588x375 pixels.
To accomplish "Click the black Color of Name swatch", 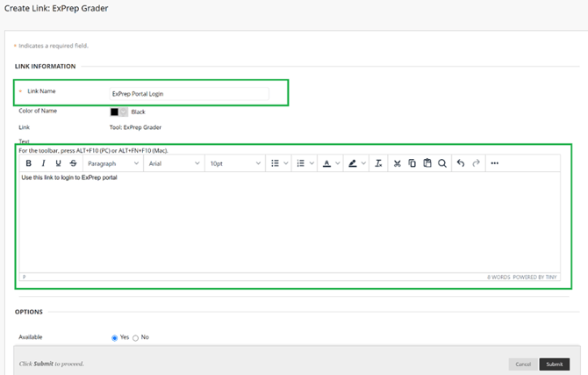I will click(114, 112).
